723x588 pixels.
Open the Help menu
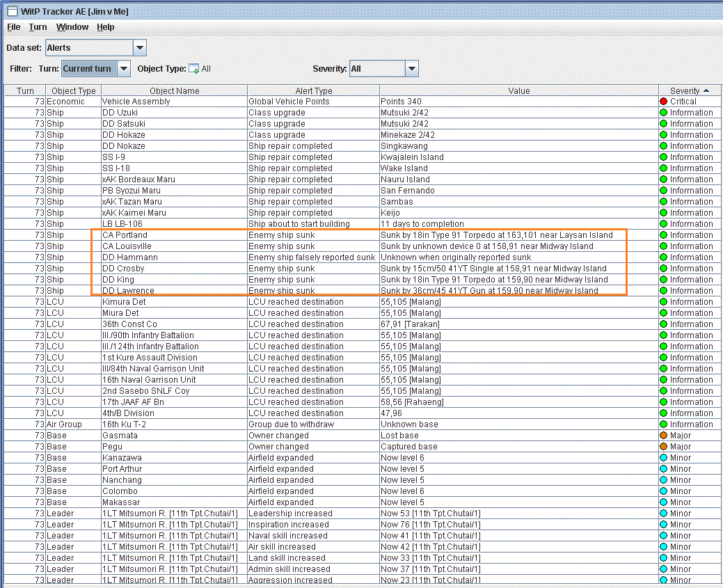point(106,26)
